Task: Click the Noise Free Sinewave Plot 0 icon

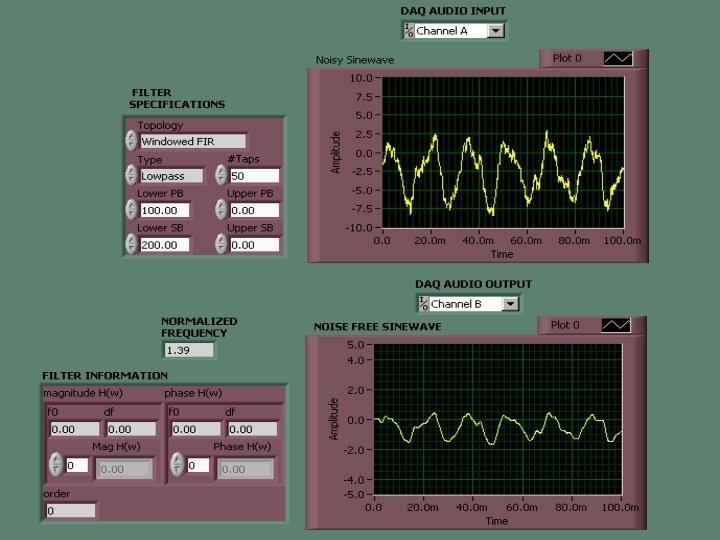Action: pos(616,326)
